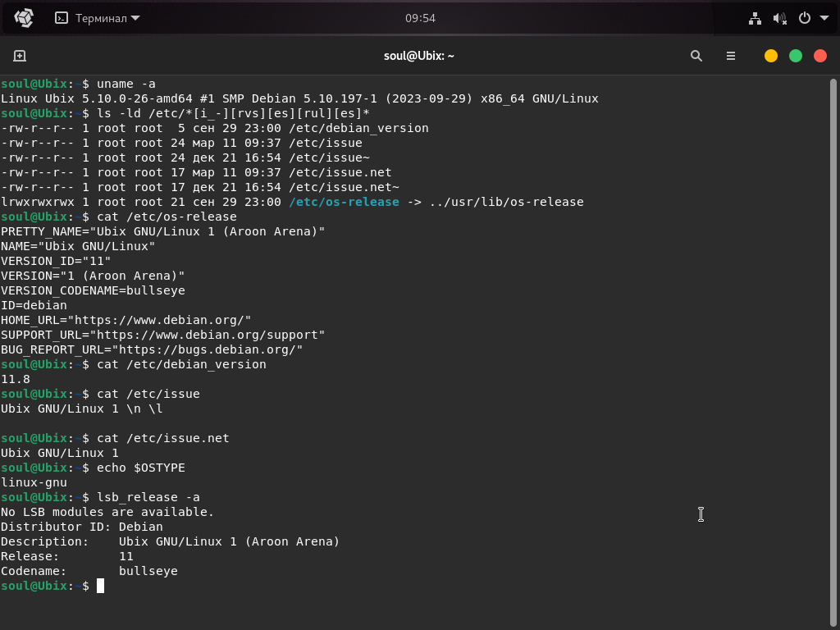Screen dimensions: 840x630
Task: Click the final empty prompt with cursor
Action: coord(52,586)
